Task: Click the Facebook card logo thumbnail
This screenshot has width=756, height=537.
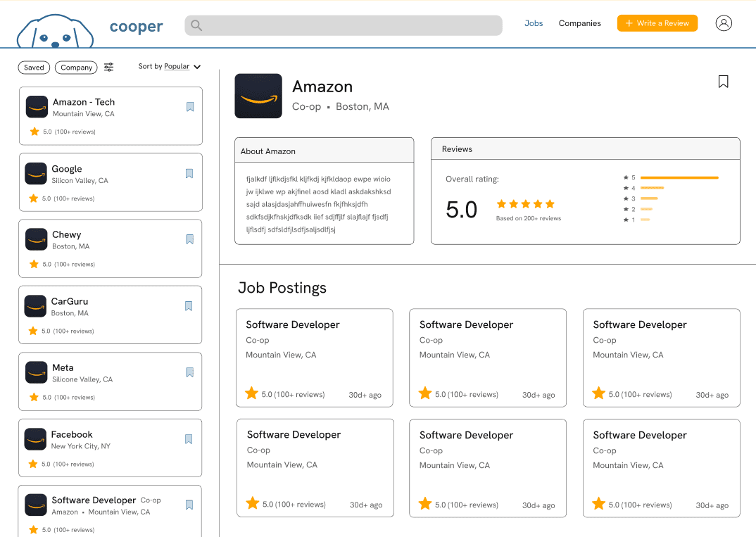Action: pyautogui.click(x=35, y=439)
